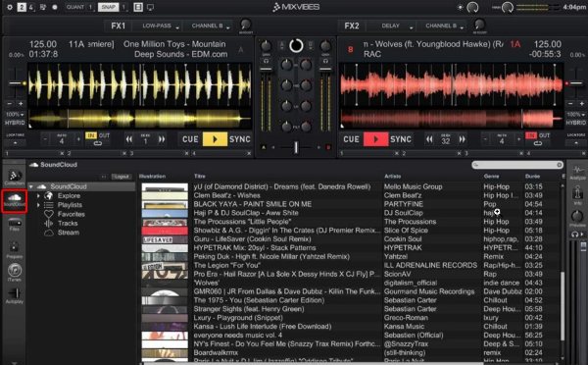Set loop OUT point on left deck
Image resolution: width=588 pixels, height=365 pixels.
coord(104,135)
